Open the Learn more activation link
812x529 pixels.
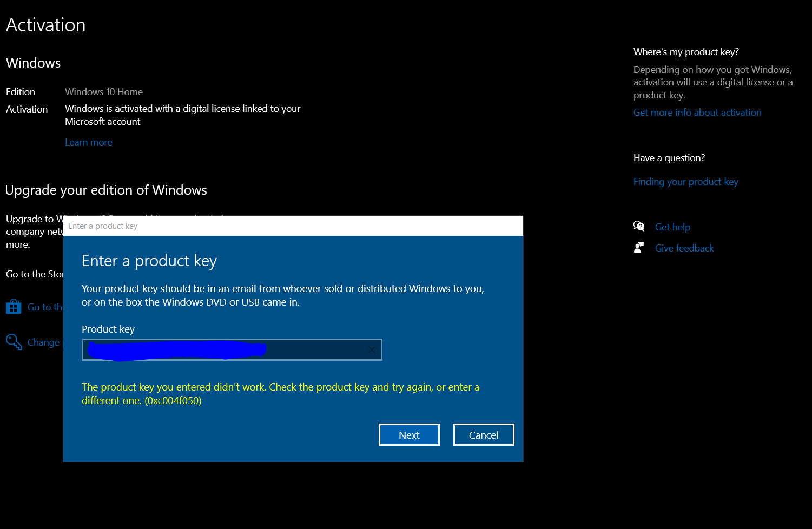(89, 142)
